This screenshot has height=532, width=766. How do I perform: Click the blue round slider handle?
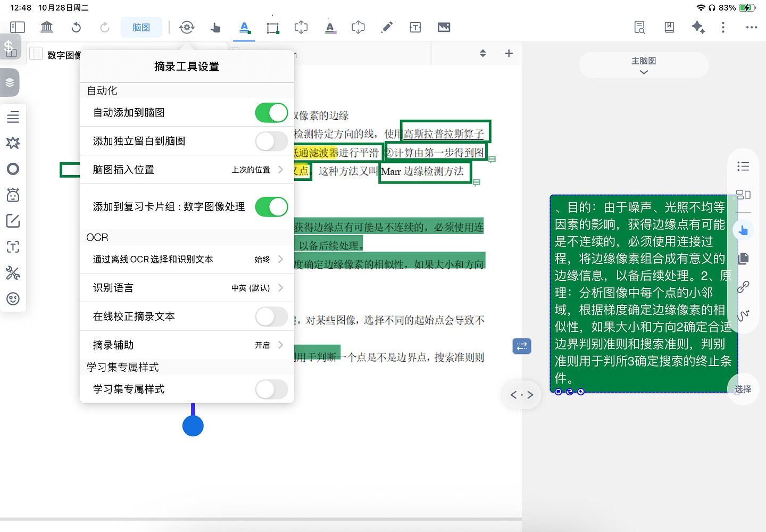pos(193,426)
